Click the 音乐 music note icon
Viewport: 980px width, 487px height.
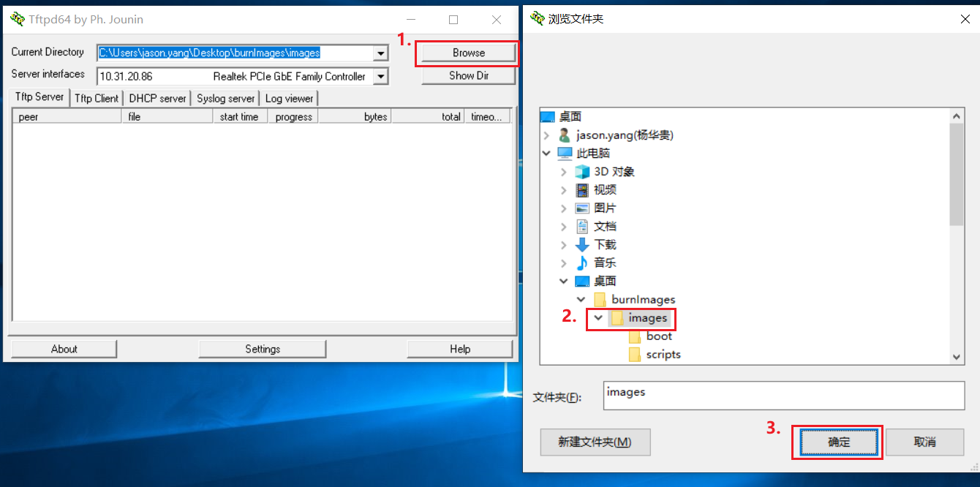582,263
